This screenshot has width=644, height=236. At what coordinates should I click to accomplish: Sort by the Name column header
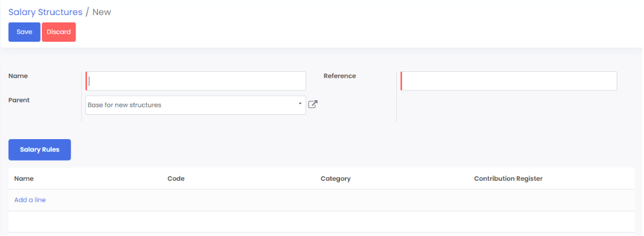pos(21,179)
